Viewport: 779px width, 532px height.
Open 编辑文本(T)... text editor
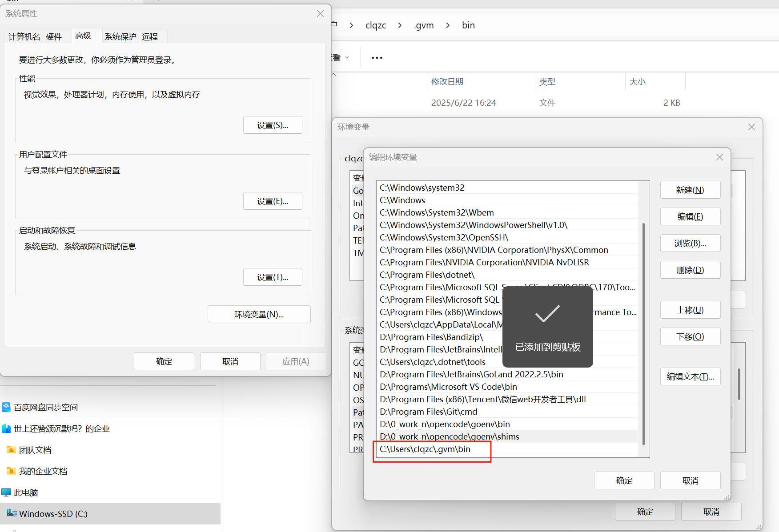[x=690, y=376]
